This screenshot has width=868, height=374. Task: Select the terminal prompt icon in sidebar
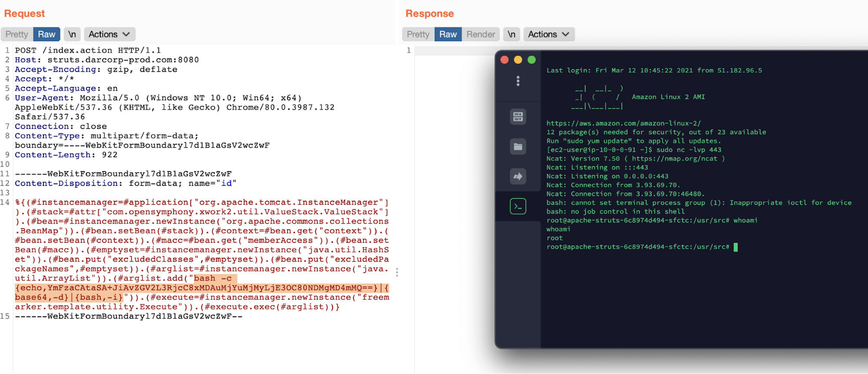click(x=518, y=206)
